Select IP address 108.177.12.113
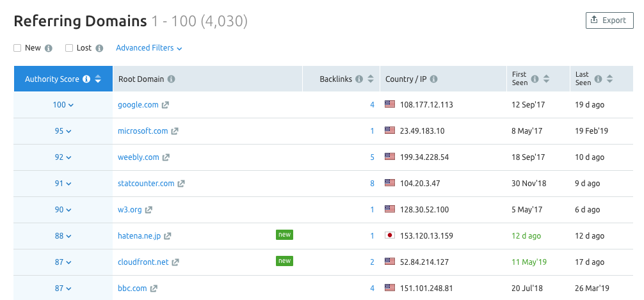644x300 pixels. (426, 105)
